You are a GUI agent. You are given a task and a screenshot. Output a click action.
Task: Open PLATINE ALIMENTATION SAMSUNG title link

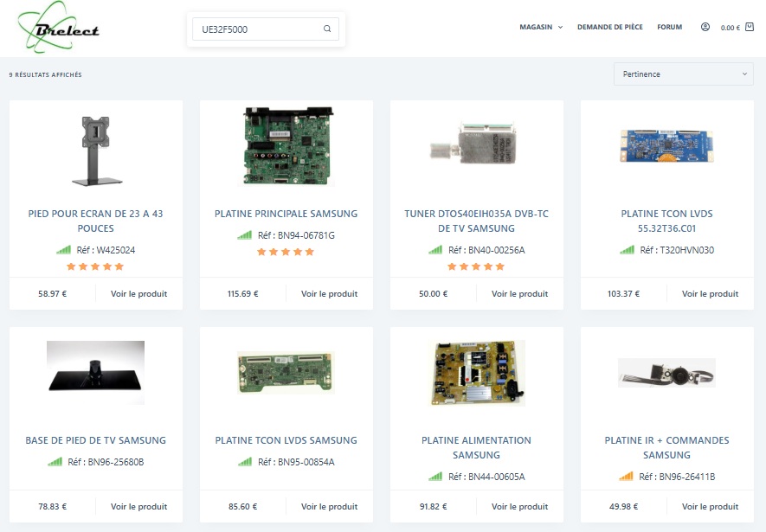click(476, 447)
